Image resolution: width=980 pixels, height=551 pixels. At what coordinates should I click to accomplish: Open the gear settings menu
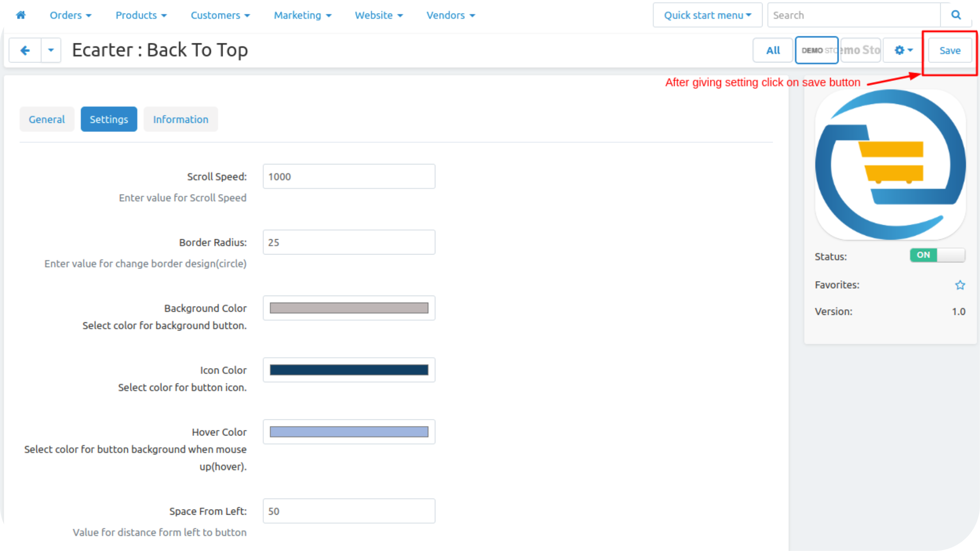903,50
